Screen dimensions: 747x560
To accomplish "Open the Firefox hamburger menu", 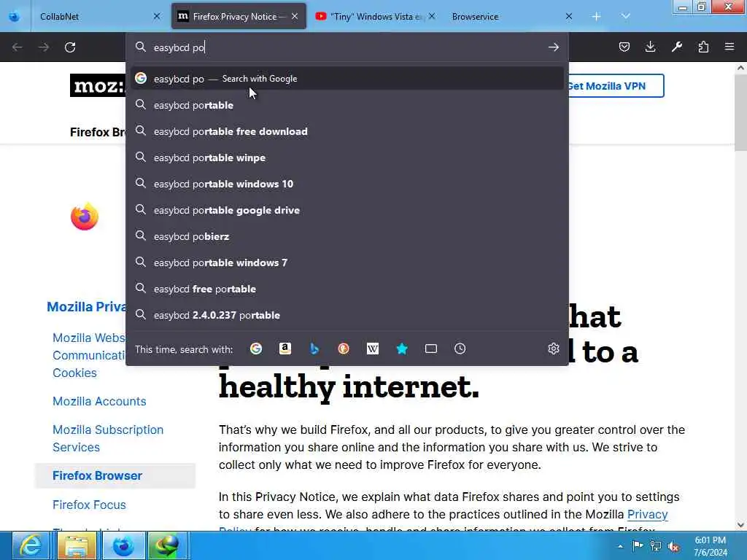I will (x=729, y=47).
